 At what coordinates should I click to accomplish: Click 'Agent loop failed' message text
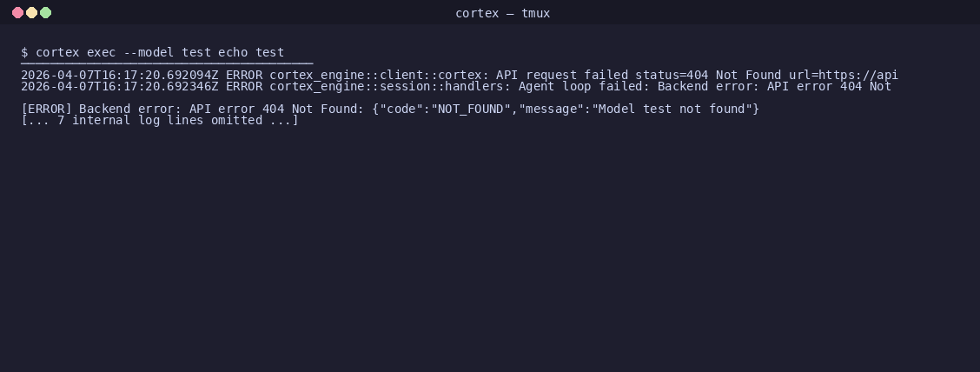pos(580,86)
